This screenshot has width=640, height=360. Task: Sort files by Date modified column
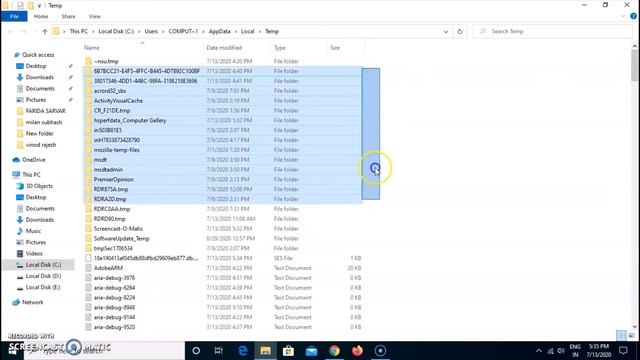pos(224,48)
